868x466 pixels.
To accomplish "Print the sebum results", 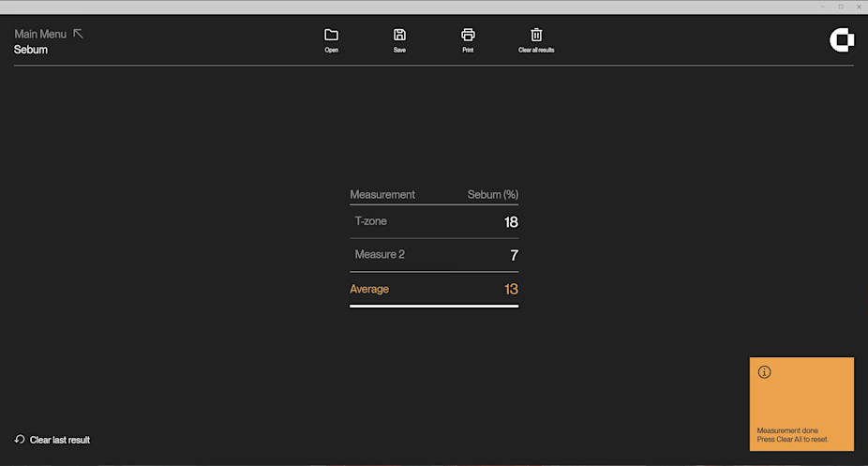I will (x=468, y=35).
